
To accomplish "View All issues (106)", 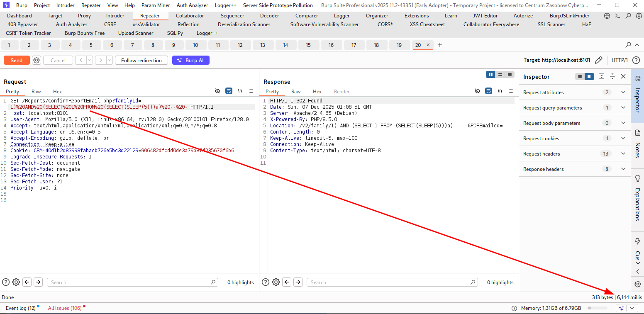I will (65, 308).
